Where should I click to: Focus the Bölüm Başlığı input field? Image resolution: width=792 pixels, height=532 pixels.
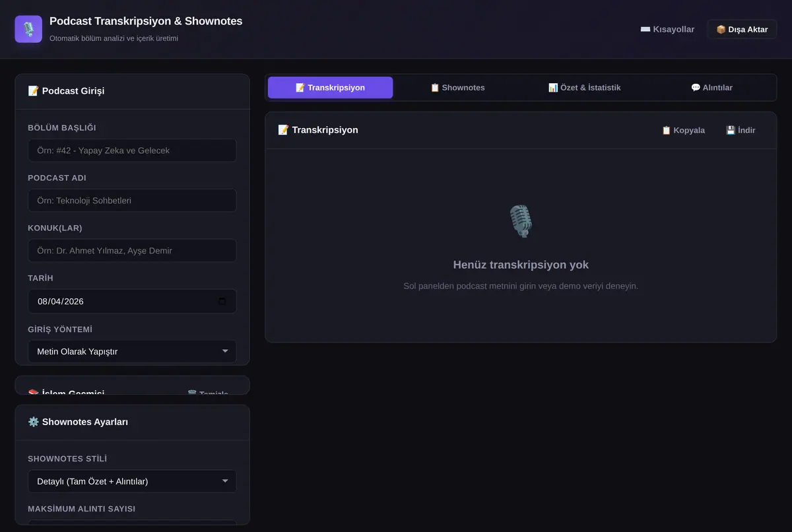(x=132, y=150)
